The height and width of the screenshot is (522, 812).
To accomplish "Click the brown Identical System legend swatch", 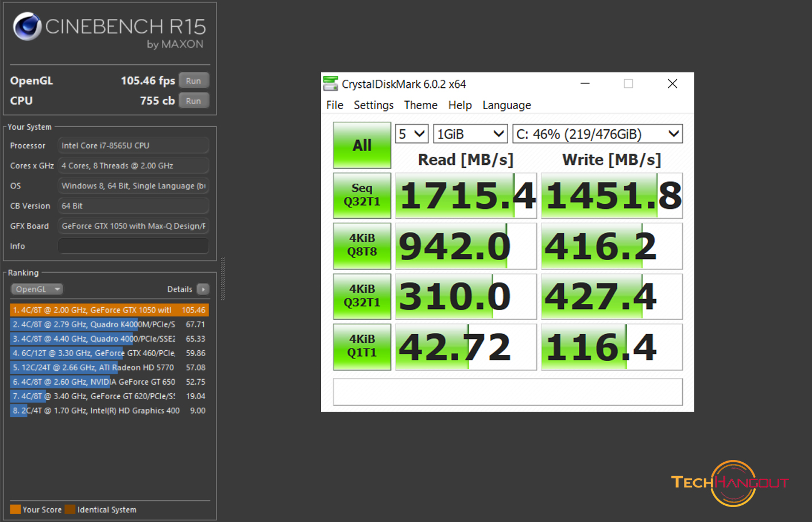I will click(70, 509).
